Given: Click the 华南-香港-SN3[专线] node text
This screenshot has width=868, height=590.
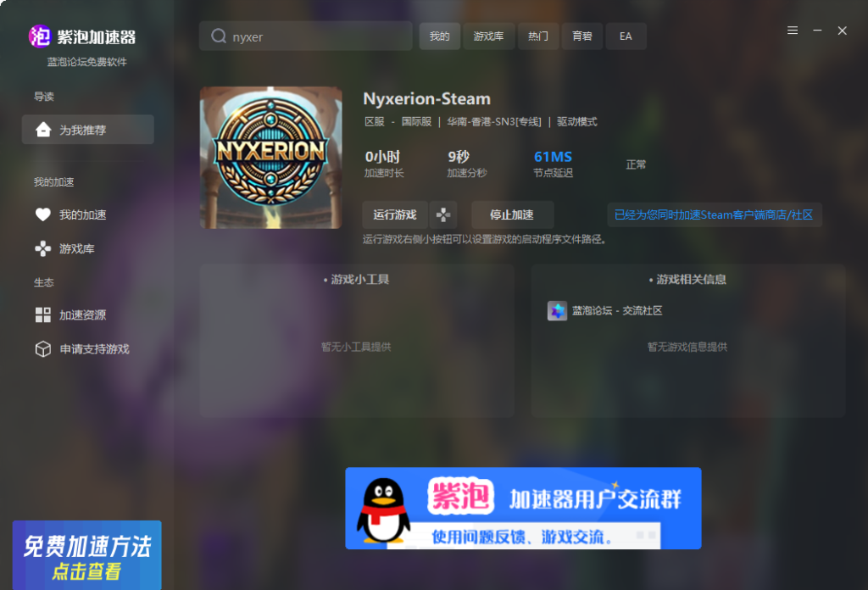Looking at the screenshot, I should [494, 122].
